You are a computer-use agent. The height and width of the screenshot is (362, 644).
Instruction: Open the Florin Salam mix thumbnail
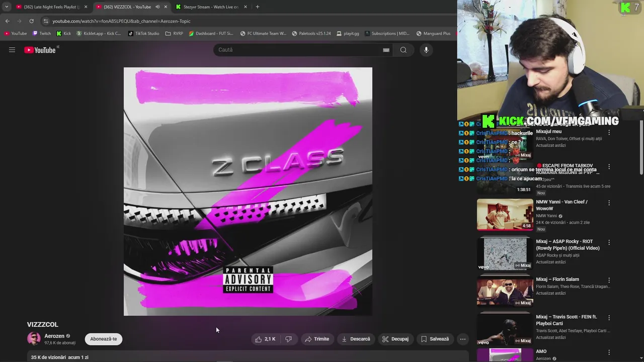pos(505,291)
